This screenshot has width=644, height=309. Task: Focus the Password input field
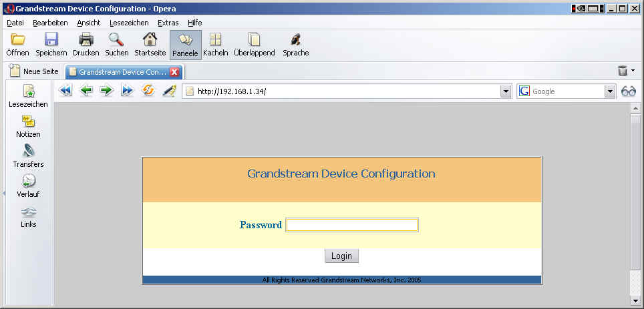352,225
